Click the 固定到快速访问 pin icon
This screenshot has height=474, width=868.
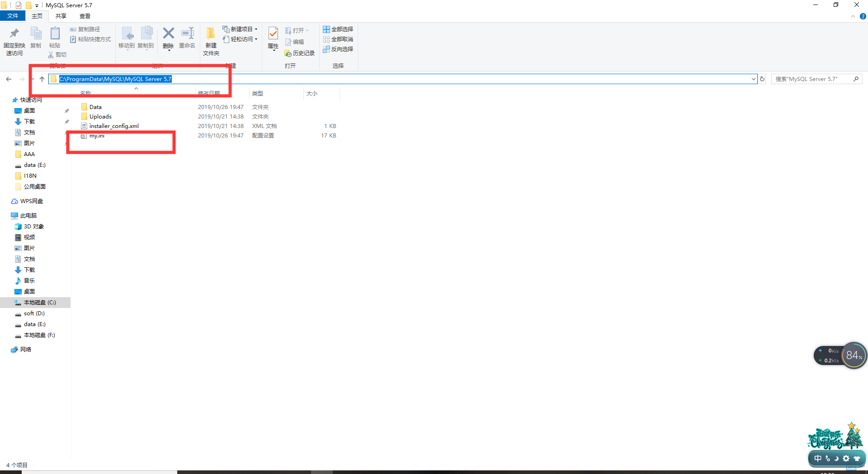(14, 33)
